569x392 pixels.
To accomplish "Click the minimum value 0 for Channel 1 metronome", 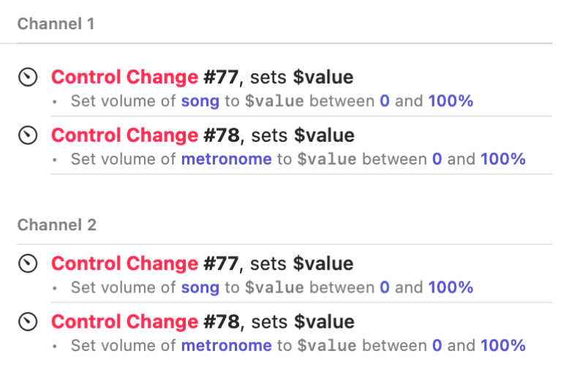I will coord(437,159).
